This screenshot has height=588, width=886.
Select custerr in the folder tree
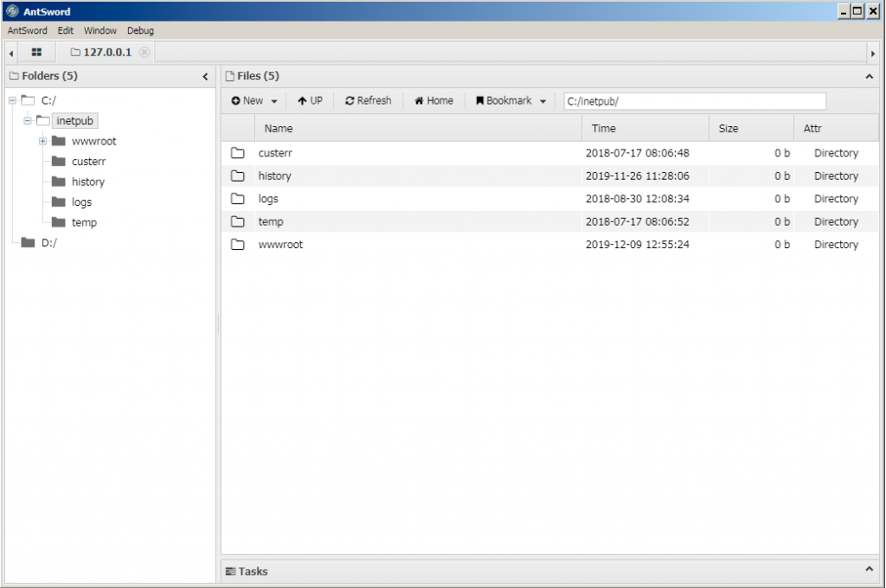[x=89, y=162]
